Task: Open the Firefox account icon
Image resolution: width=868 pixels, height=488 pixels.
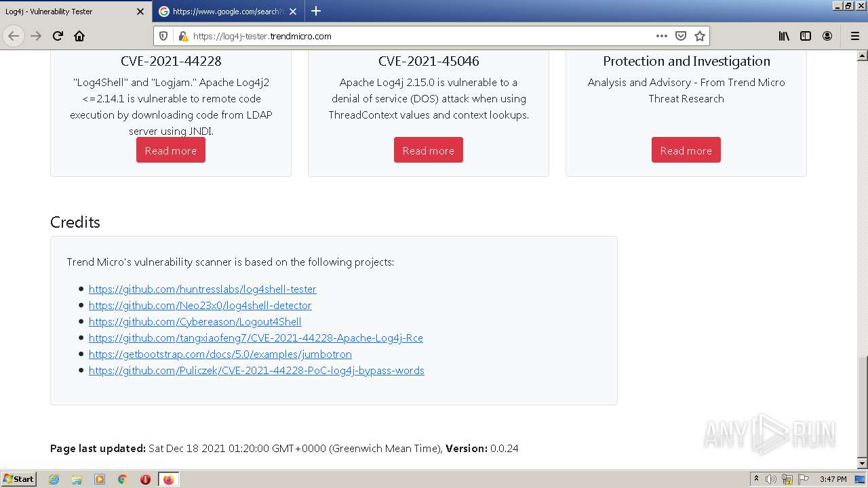Action: pyautogui.click(x=827, y=36)
